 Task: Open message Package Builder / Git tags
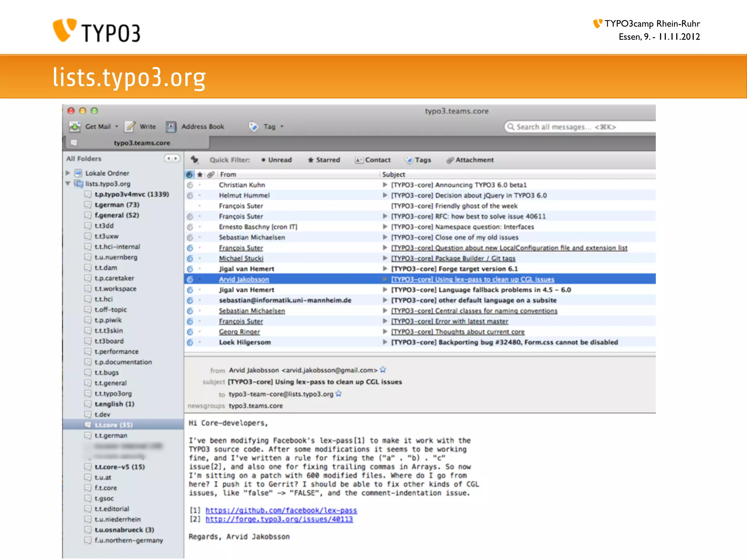[453, 258]
